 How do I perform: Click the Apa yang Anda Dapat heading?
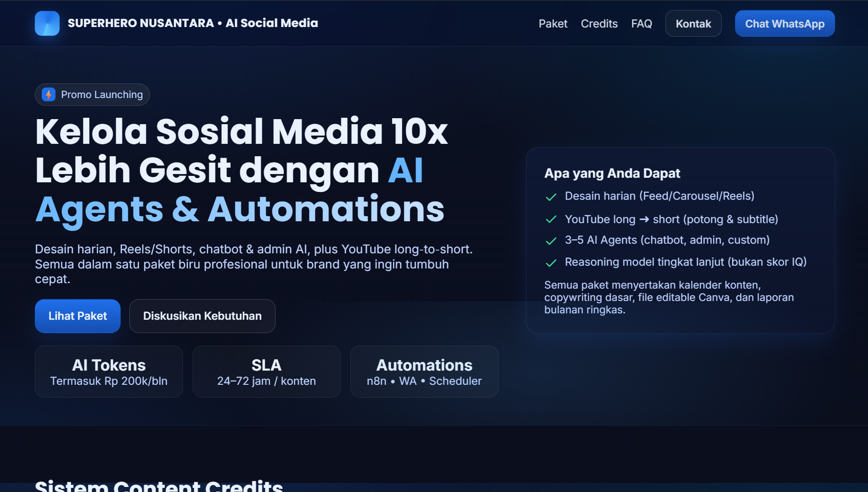(x=612, y=173)
